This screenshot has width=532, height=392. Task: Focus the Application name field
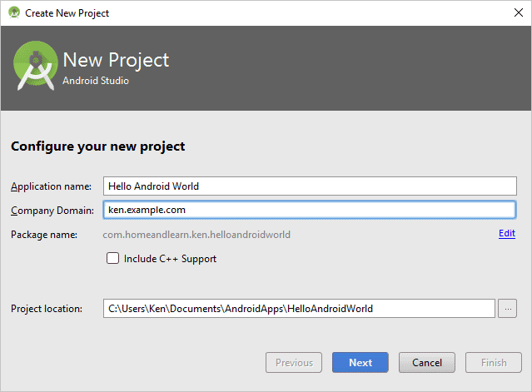point(310,186)
